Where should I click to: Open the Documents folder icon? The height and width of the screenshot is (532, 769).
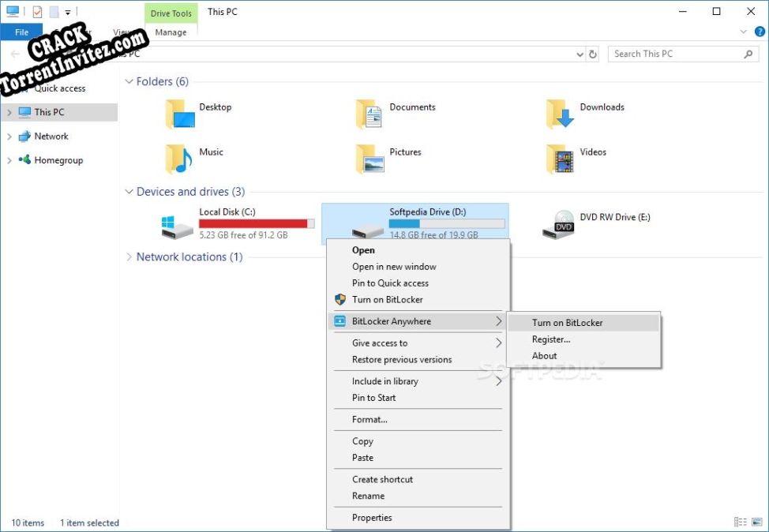click(368, 114)
